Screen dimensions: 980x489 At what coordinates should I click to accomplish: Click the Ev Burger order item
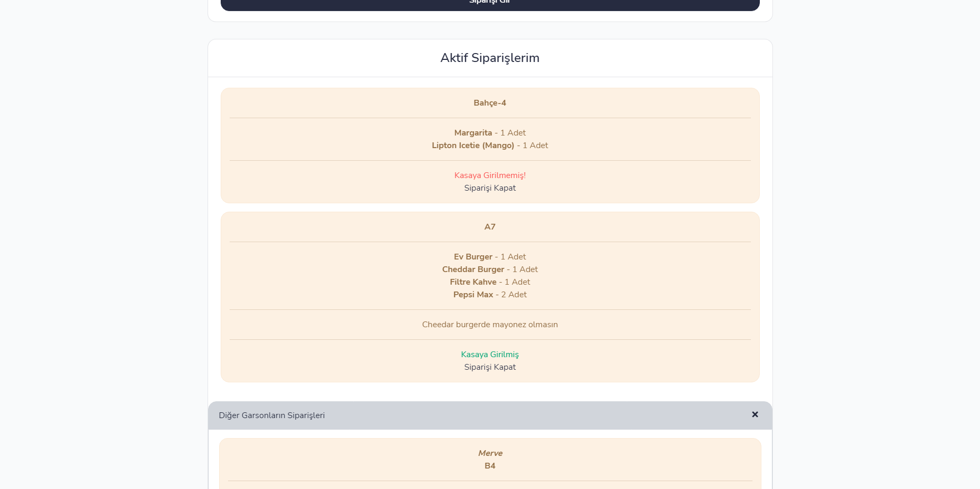click(490, 257)
